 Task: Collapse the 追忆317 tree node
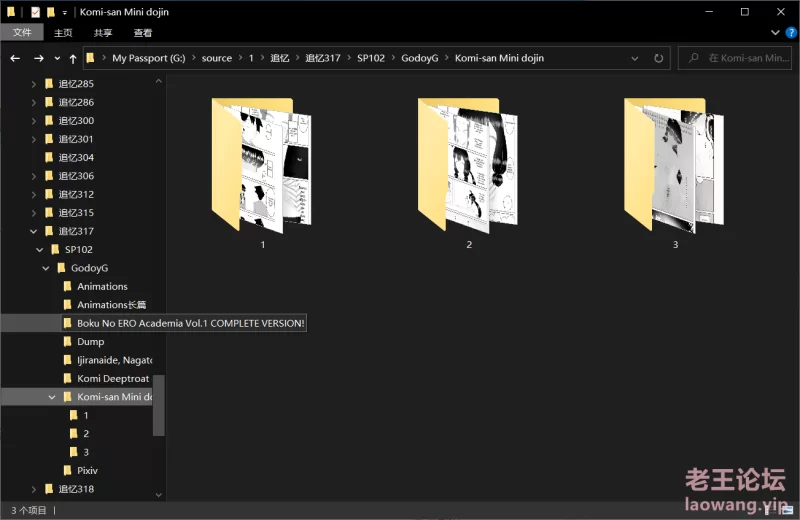(34, 231)
